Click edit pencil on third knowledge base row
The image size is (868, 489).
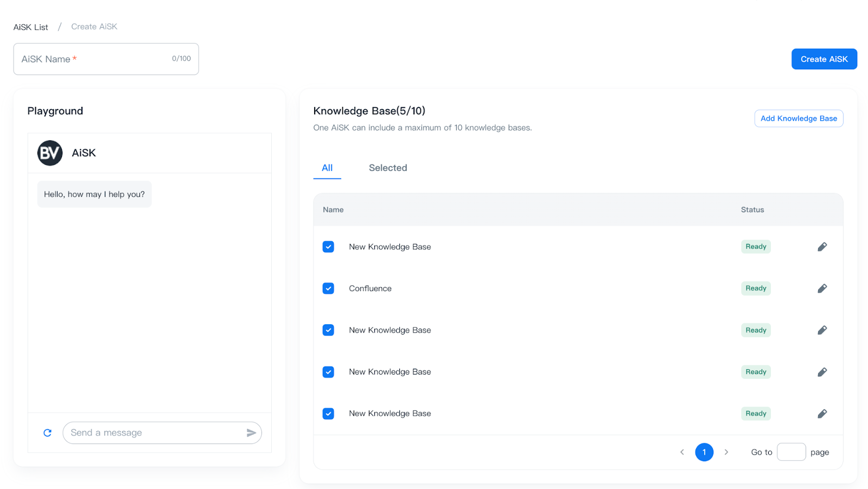822,330
